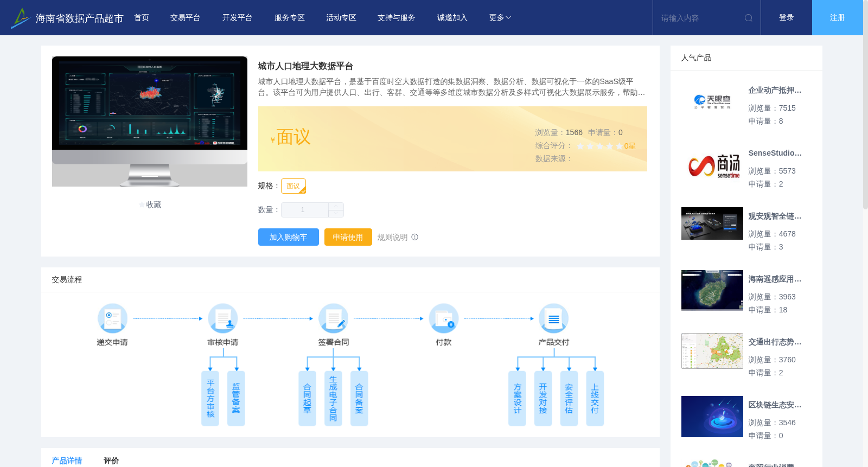Open 海南遥感应用 product title

775,279
